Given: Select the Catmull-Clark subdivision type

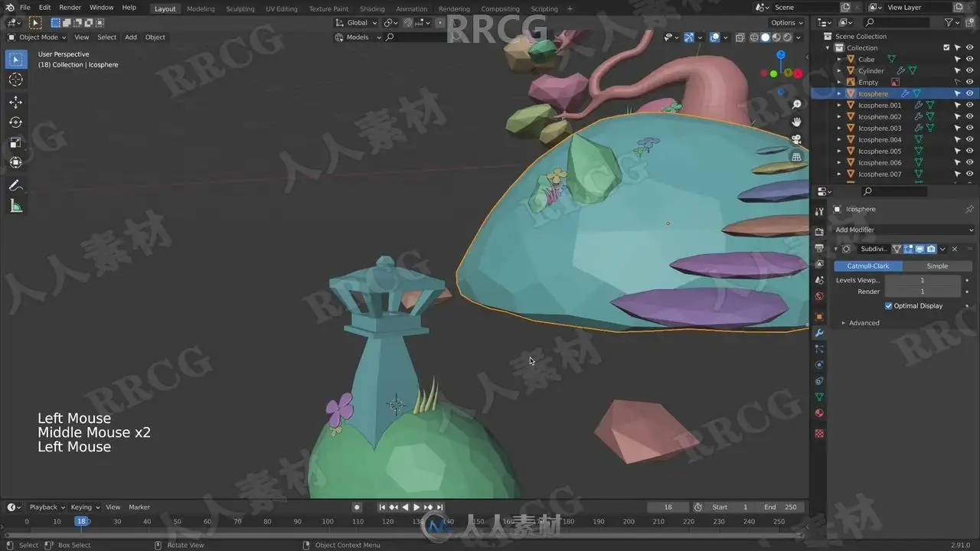Looking at the screenshot, I should tap(868, 266).
